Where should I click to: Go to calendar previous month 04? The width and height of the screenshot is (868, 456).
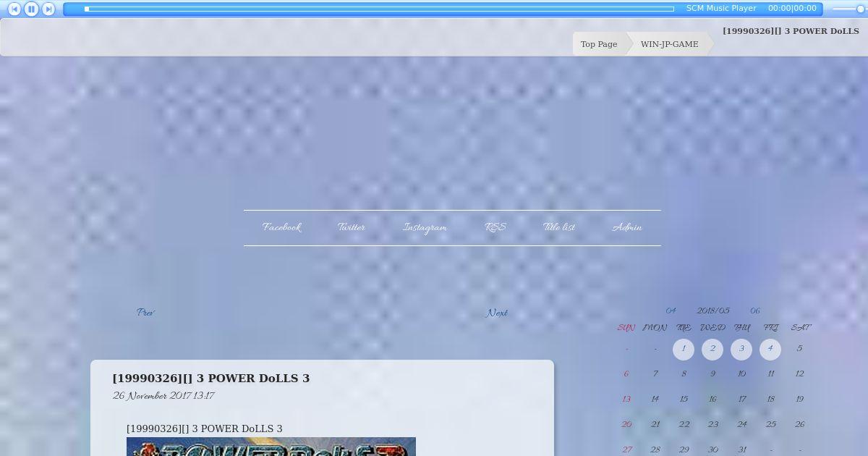click(x=671, y=311)
